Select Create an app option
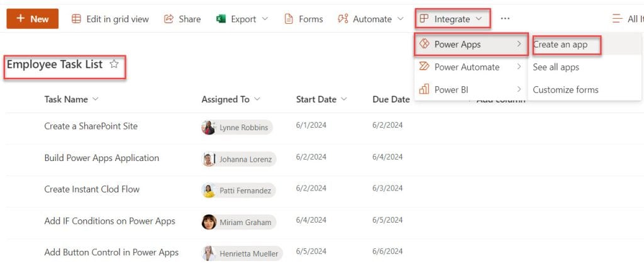This screenshot has height=266, width=644. coord(584,45)
